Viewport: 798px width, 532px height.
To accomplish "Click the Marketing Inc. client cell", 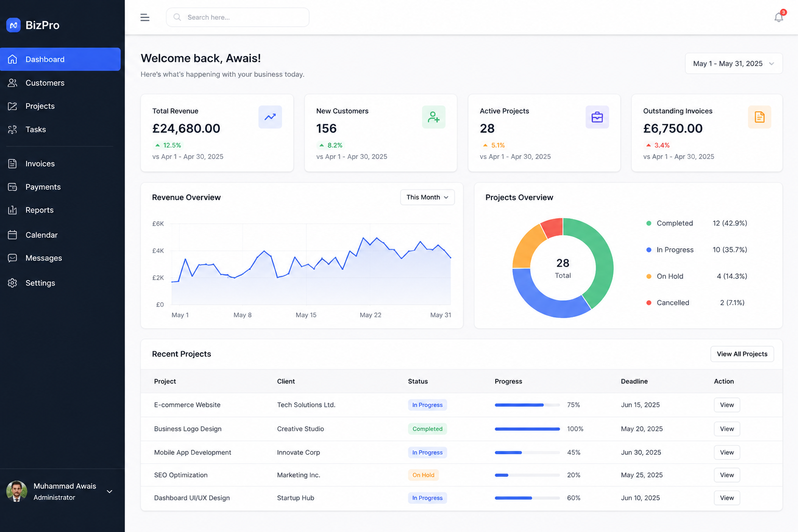I will [298, 475].
